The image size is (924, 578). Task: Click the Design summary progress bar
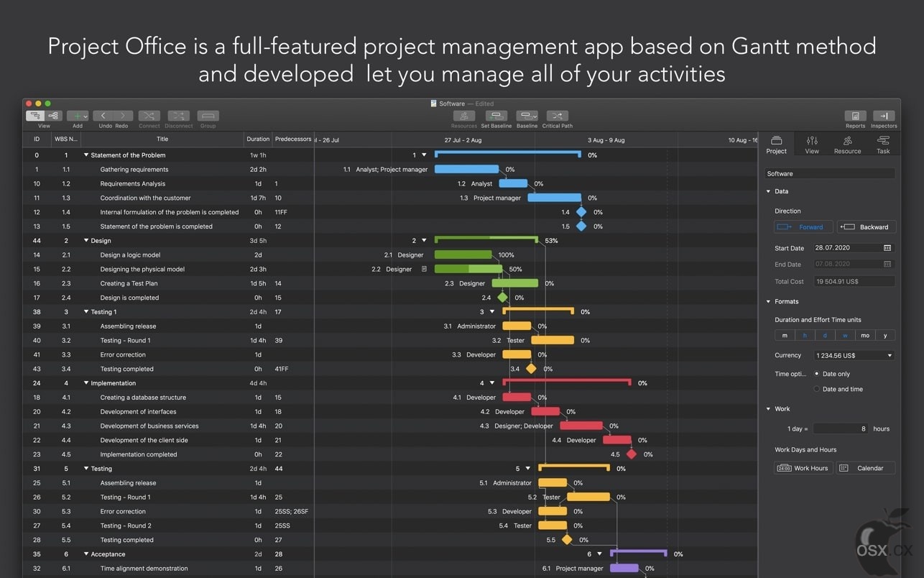(486, 239)
